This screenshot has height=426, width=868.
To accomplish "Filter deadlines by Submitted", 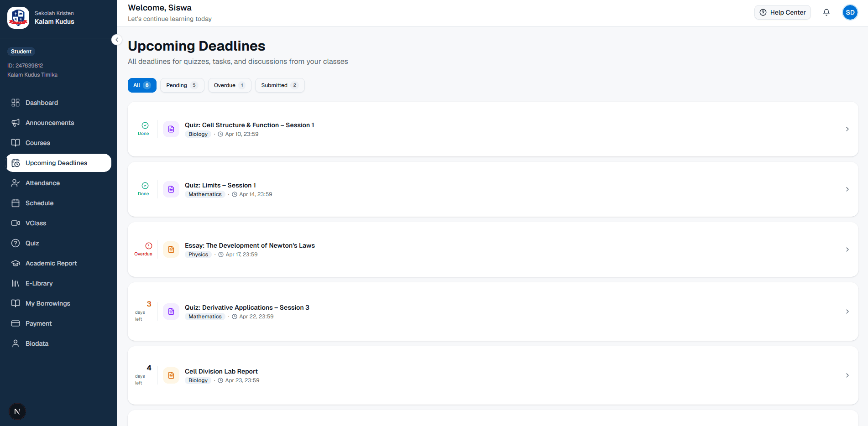I will pyautogui.click(x=280, y=85).
